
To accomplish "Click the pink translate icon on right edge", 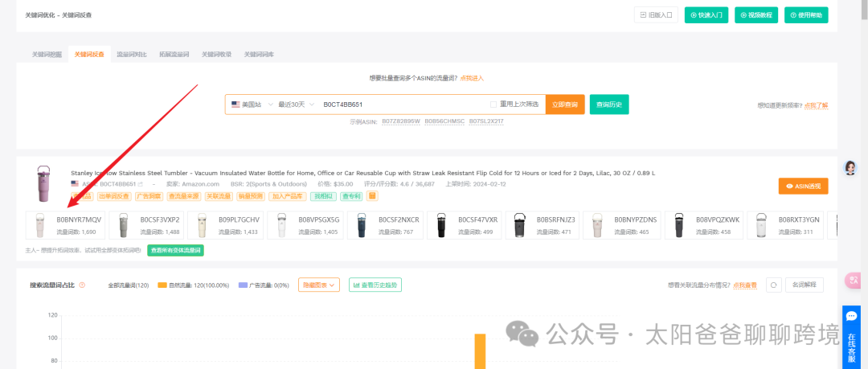I will pyautogui.click(x=852, y=281).
